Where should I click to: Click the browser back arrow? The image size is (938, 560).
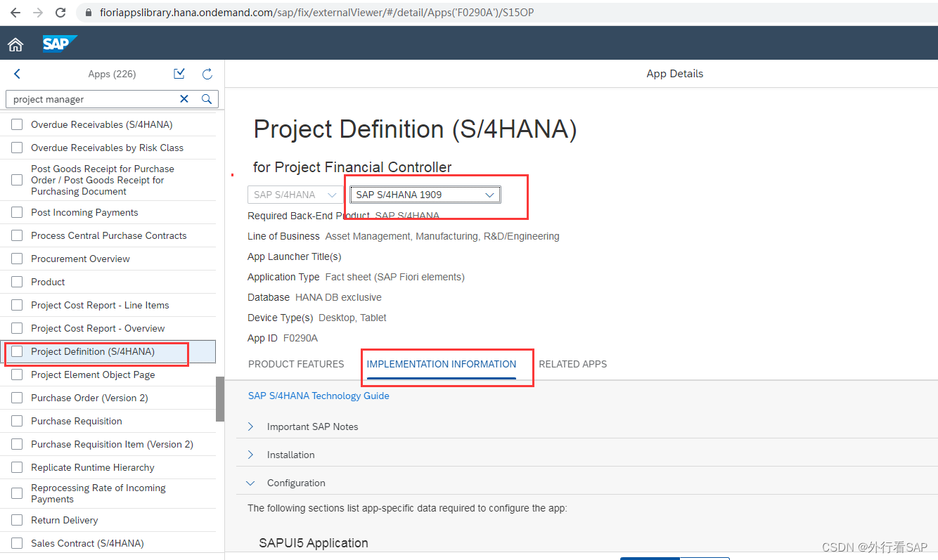[x=15, y=13]
